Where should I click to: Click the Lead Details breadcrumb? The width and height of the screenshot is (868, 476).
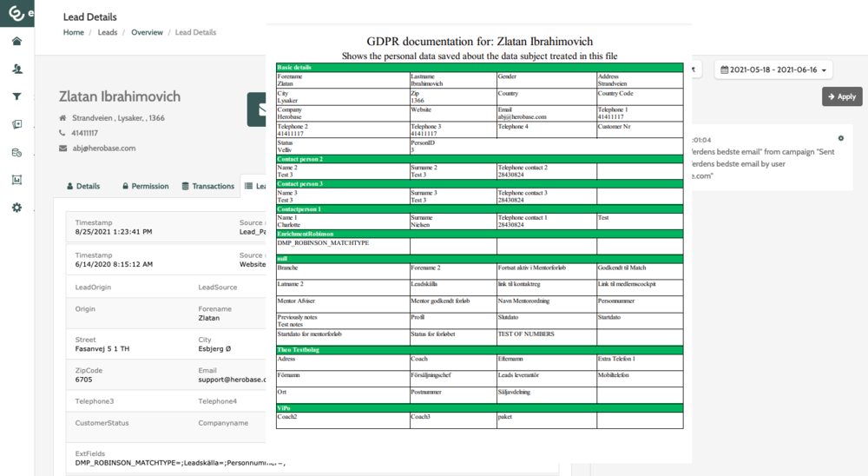tap(195, 32)
